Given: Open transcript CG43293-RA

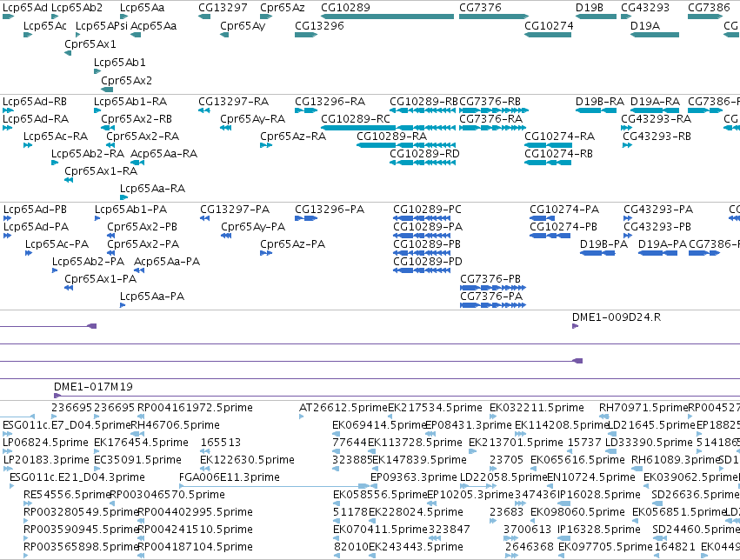Looking at the screenshot, I should (656, 119).
